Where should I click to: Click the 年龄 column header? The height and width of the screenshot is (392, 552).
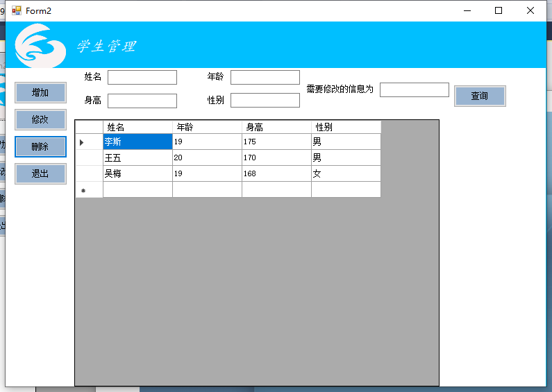tap(207, 127)
